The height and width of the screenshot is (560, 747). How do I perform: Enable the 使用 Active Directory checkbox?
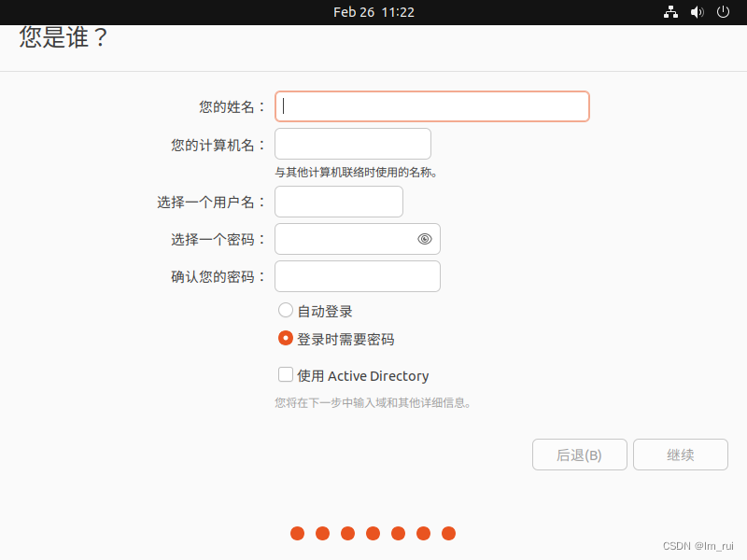click(286, 375)
